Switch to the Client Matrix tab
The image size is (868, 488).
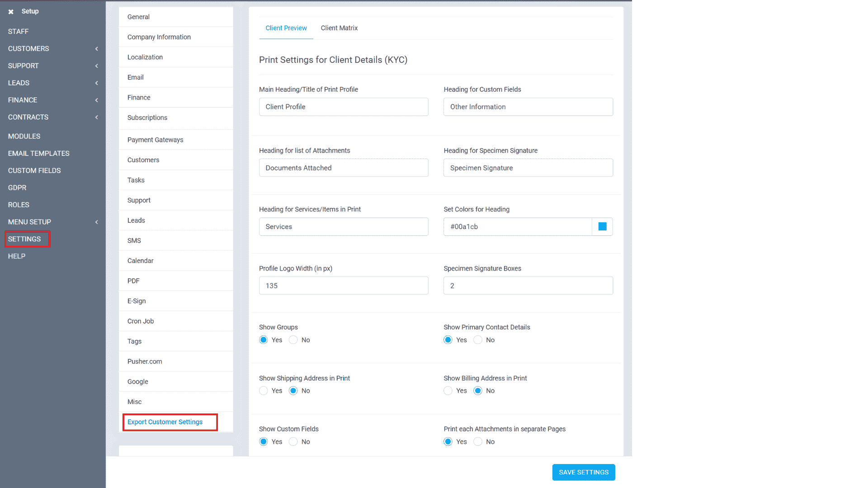click(x=339, y=28)
